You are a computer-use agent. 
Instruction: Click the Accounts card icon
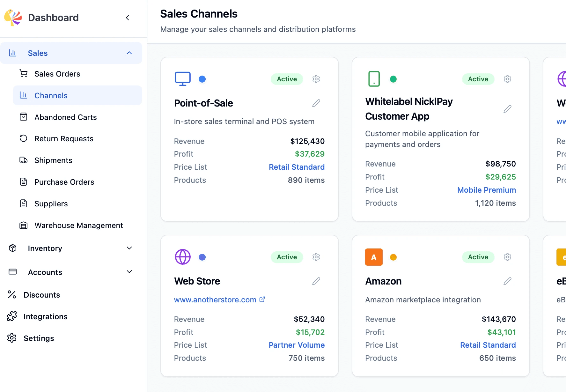pos(12,272)
